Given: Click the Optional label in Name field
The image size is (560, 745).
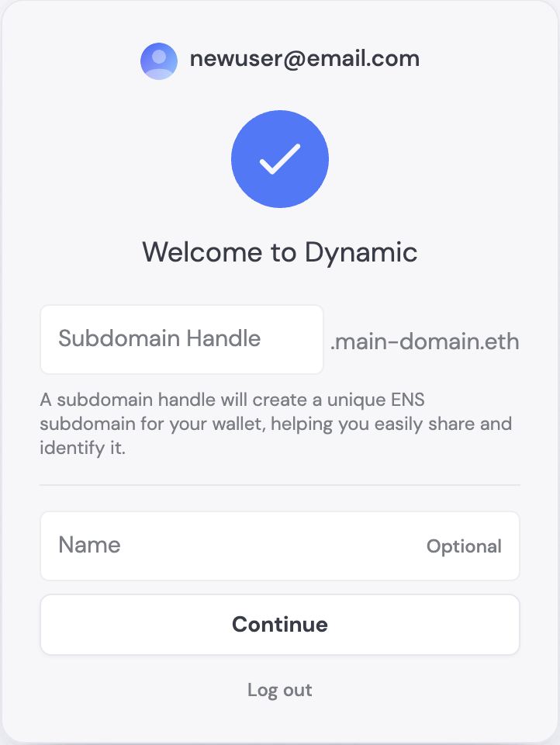Looking at the screenshot, I should pyautogui.click(x=464, y=546).
